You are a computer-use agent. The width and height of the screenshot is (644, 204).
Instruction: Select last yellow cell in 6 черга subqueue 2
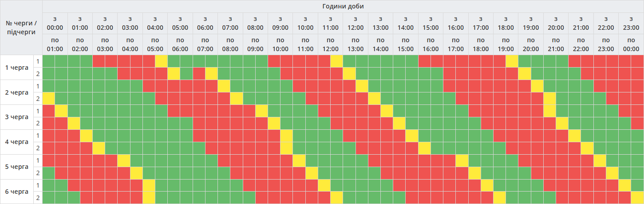637,198
